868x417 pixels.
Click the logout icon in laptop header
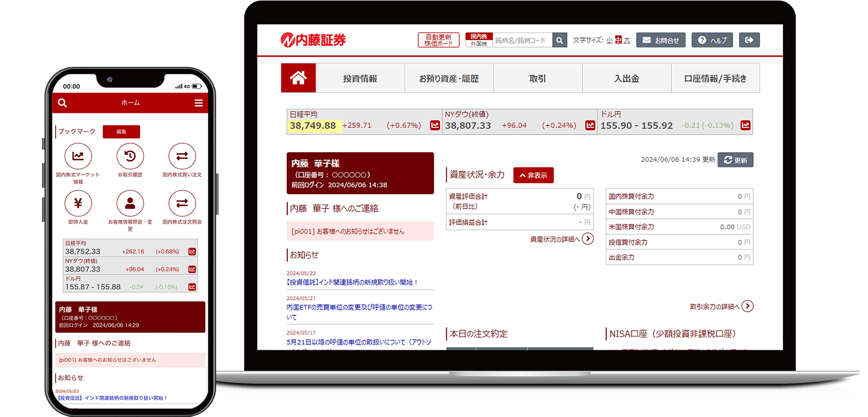(749, 40)
